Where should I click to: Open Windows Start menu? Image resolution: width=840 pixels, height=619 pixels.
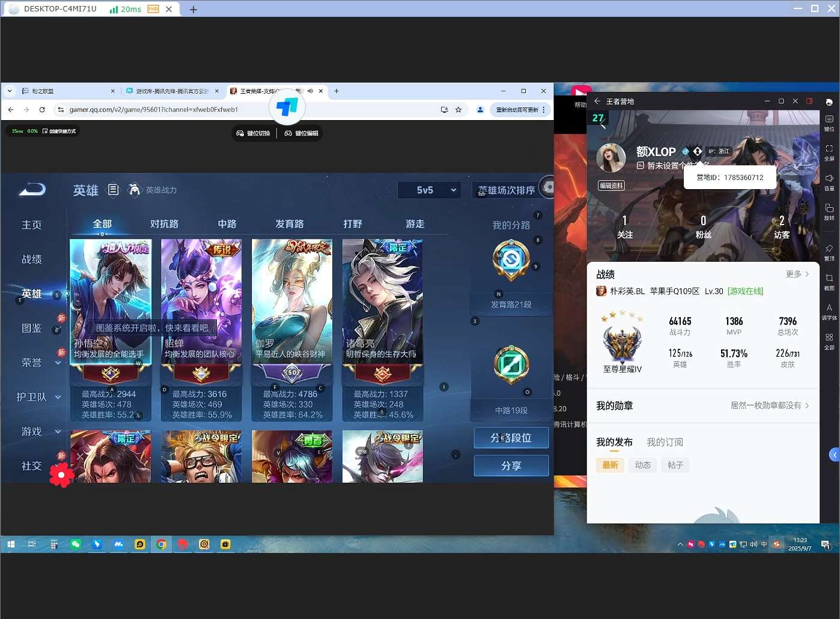click(10, 545)
